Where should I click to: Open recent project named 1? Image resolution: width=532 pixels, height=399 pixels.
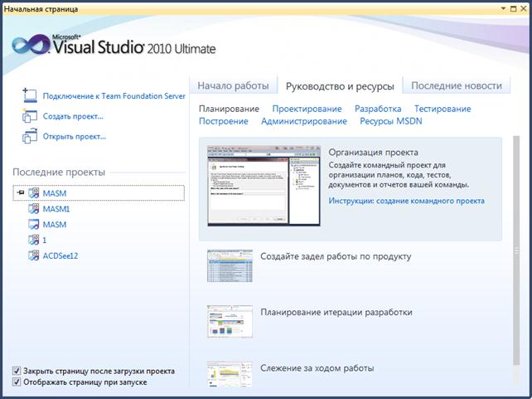tap(45, 240)
